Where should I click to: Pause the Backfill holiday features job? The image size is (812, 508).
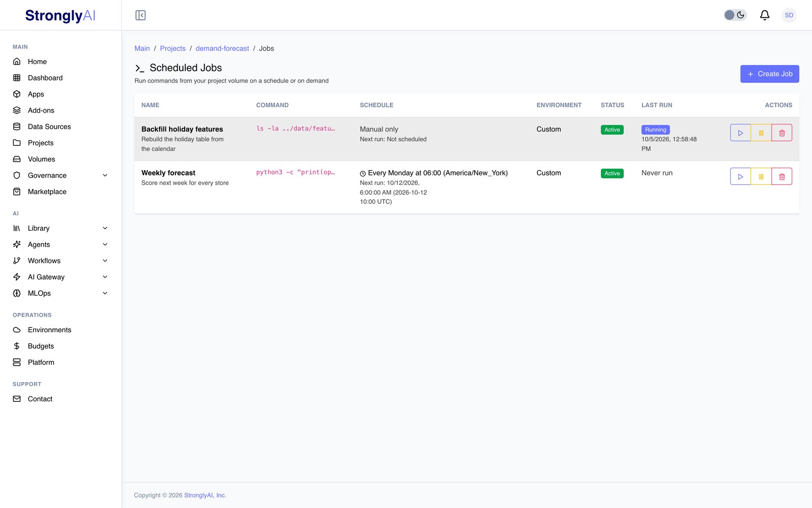click(761, 133)
